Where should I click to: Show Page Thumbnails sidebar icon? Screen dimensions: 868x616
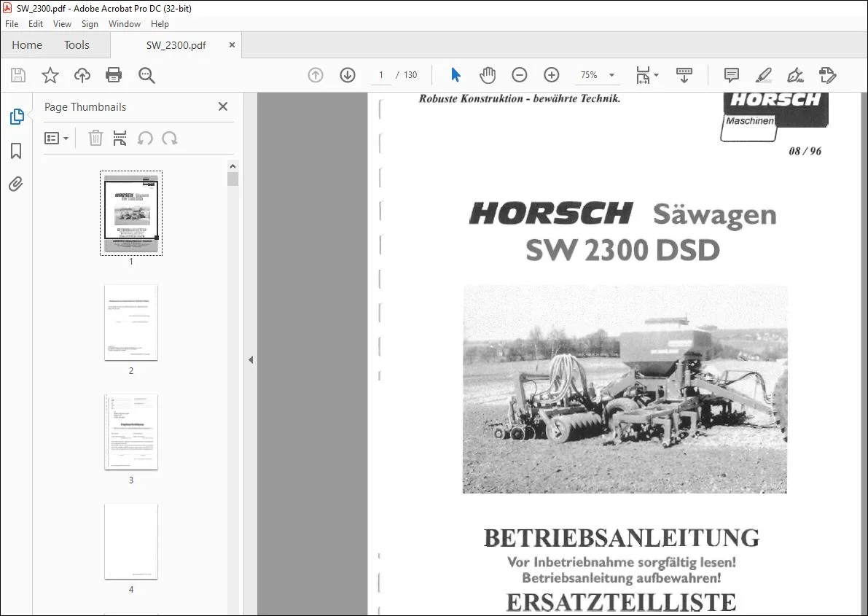click(17, 117)
